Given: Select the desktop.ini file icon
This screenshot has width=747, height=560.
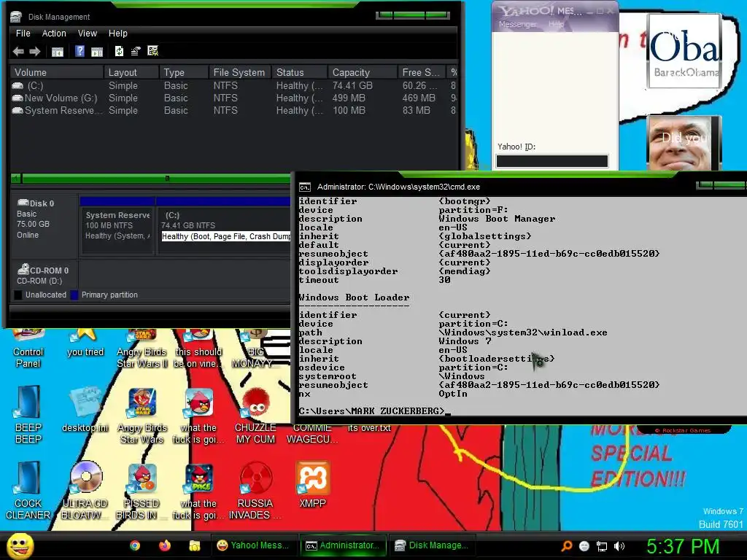Looking at the screenshot, I should tap(85, 410).
